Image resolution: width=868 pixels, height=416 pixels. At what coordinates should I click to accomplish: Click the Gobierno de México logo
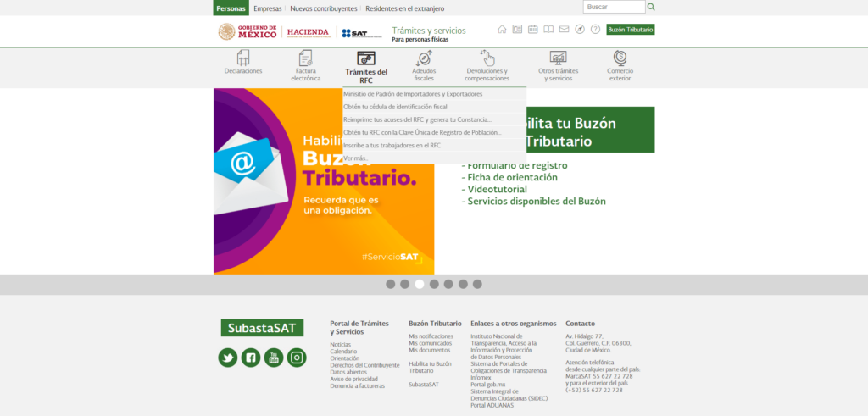[248, 31]
